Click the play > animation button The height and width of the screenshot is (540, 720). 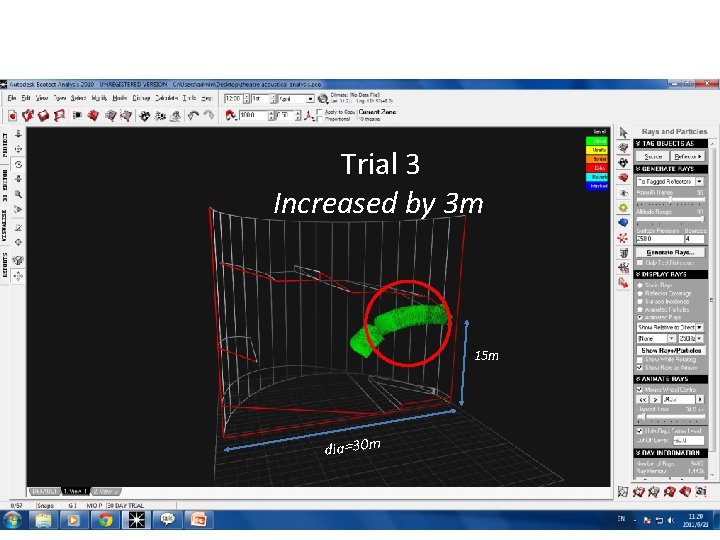[655, 399]
